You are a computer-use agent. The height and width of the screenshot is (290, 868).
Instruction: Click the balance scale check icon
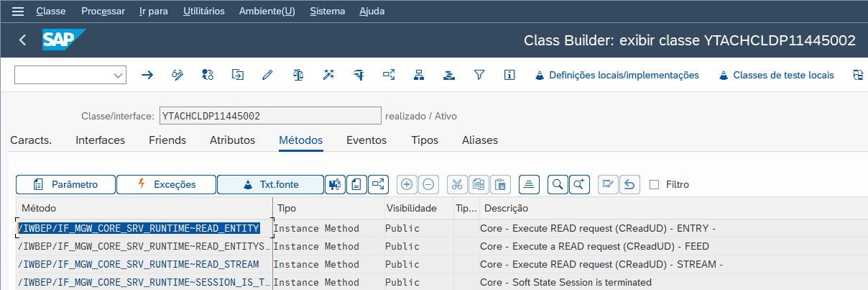pos(298,75)
